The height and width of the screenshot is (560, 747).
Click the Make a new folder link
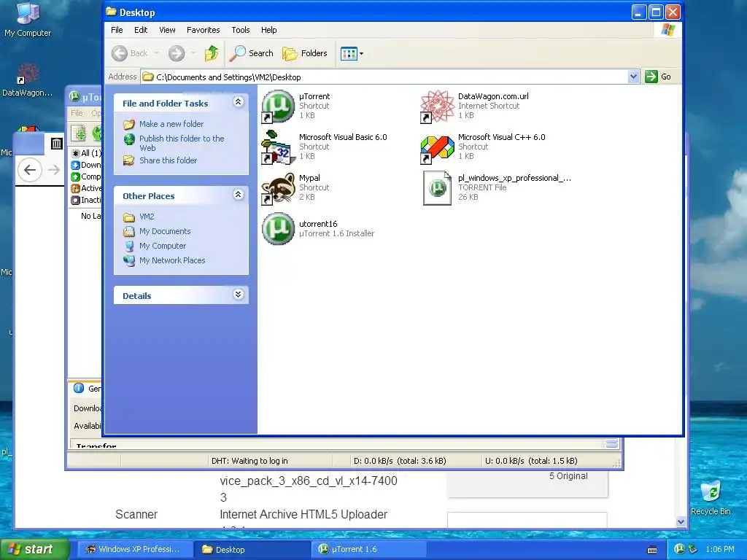tap(171, 124)
